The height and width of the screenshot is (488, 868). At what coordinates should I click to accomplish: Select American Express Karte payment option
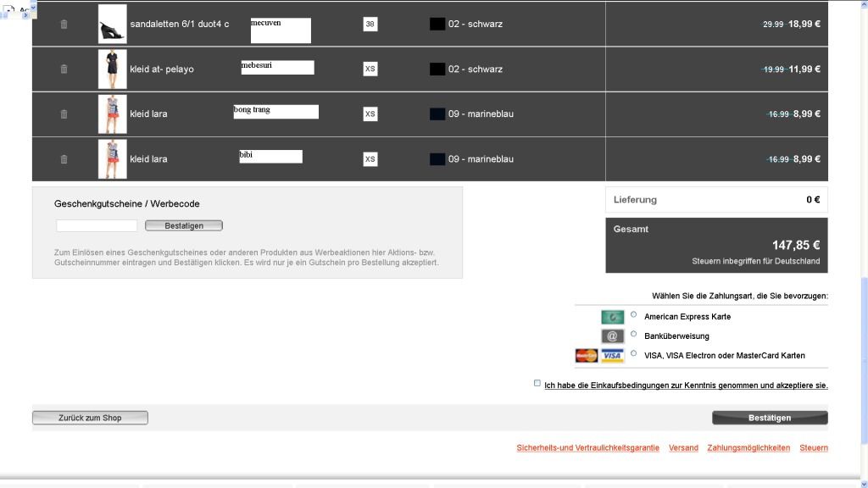point(634,314)
